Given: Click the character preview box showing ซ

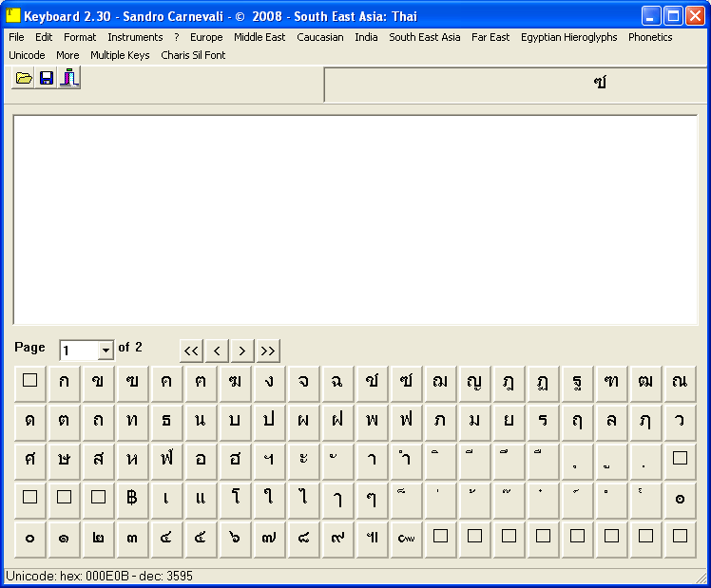Looking at the screenshot, I should pos(517,85).
